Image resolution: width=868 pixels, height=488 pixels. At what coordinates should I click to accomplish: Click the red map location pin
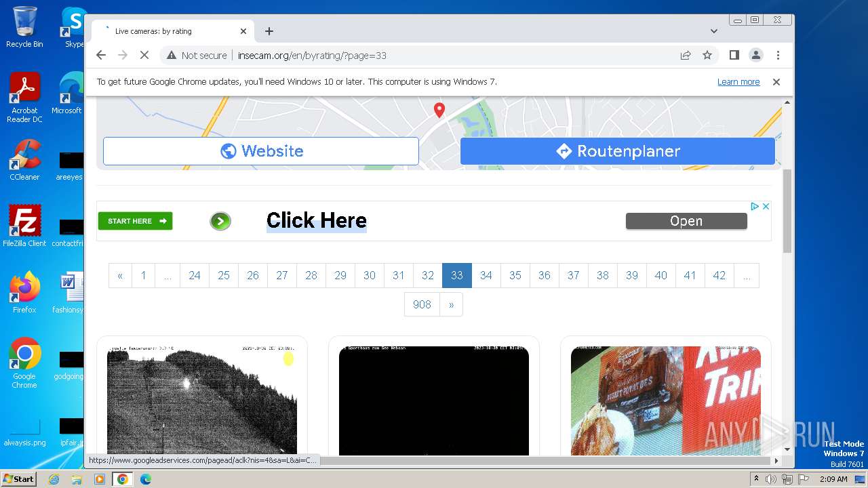[439, 110]
